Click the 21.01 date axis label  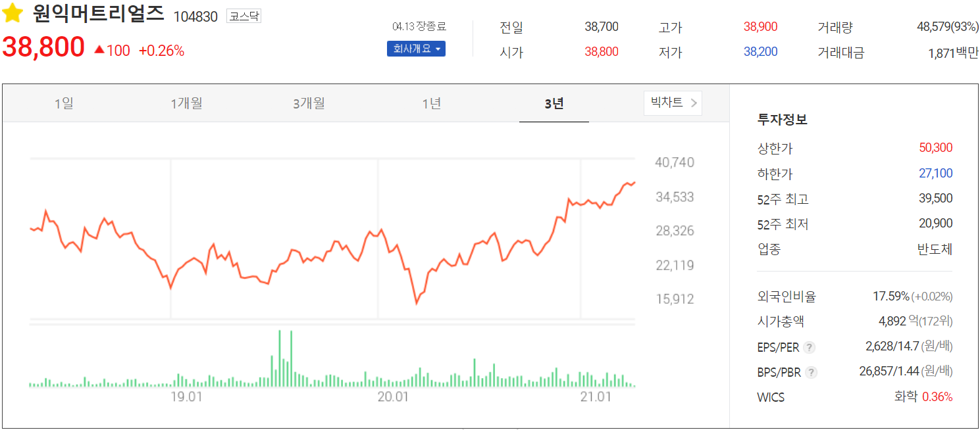click(x=596, y=397)
